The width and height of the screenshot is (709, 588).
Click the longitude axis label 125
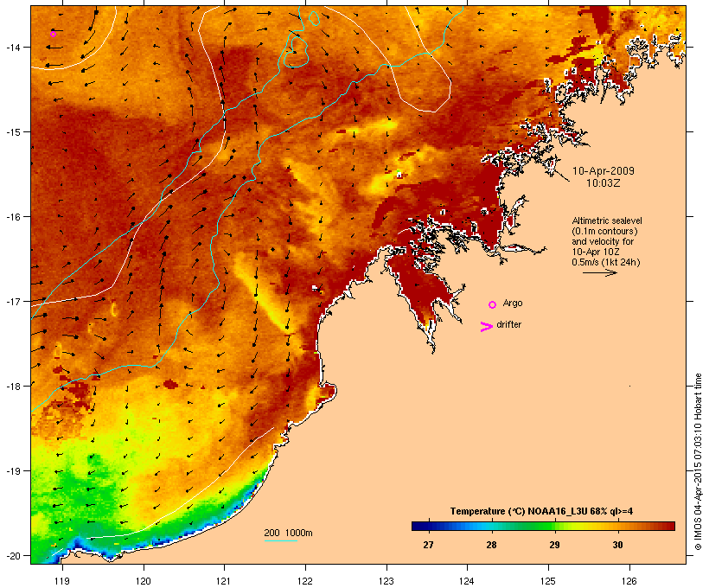(x=548, y=581)
